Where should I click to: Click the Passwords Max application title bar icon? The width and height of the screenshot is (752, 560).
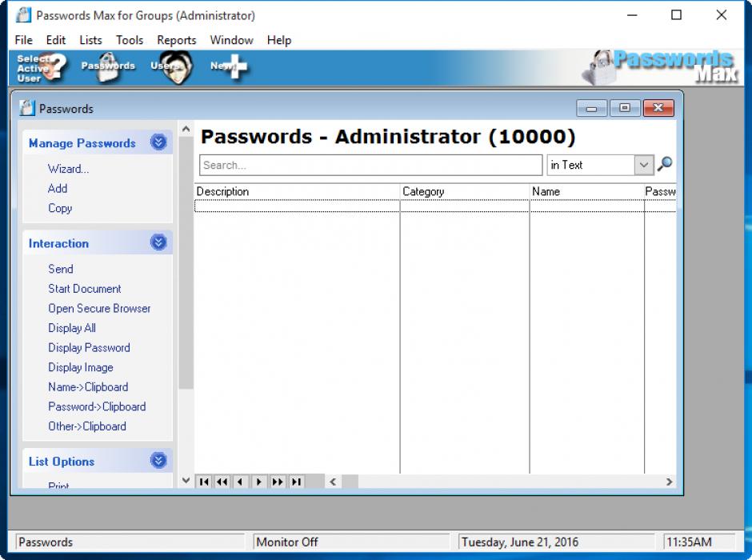tap(23, 15)
